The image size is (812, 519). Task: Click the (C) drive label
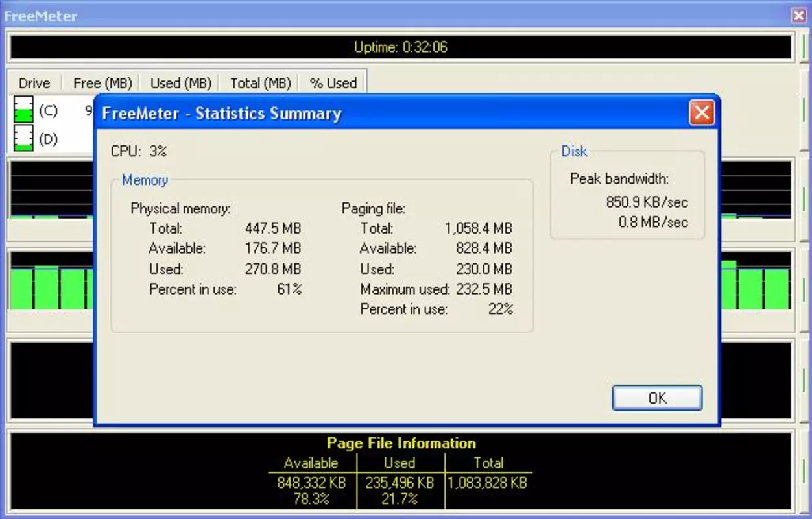[x=48, y=111]
